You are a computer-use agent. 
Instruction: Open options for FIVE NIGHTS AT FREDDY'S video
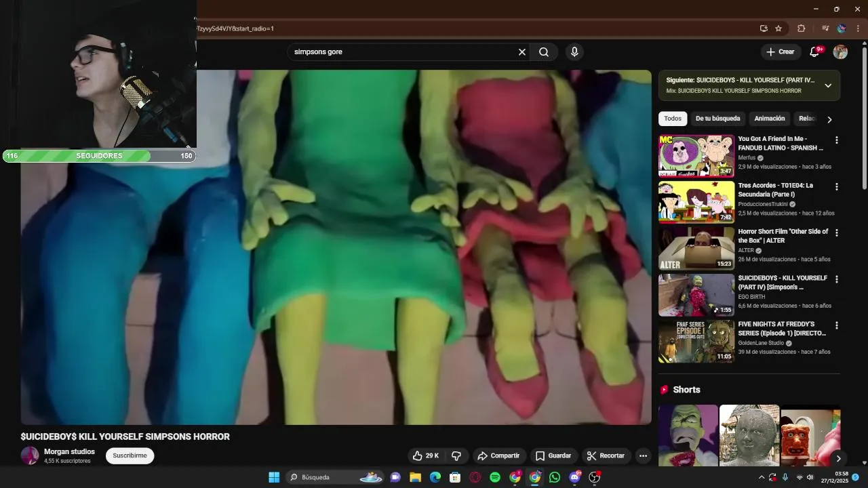click(x=836, y=325)
